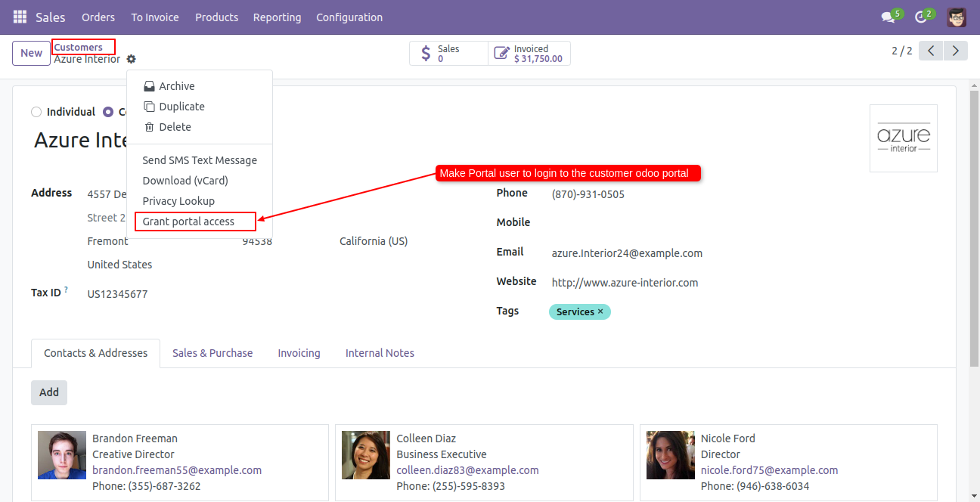
Task: Click Nicole Ford contact name
Action: 727,438
